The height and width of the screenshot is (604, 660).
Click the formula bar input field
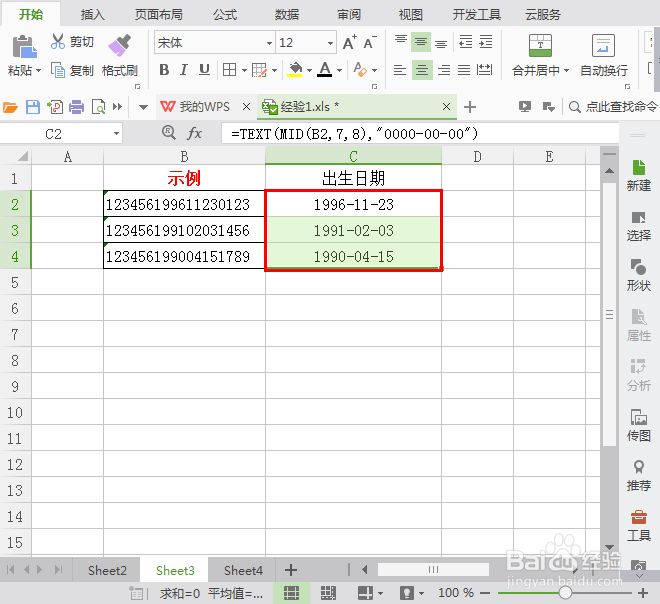(x=420, y=134)
